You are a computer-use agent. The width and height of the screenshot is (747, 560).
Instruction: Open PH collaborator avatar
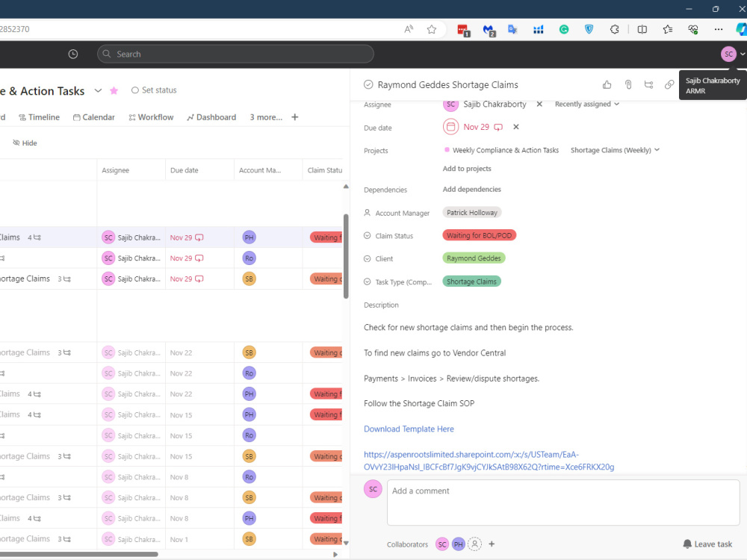(459, 544)
